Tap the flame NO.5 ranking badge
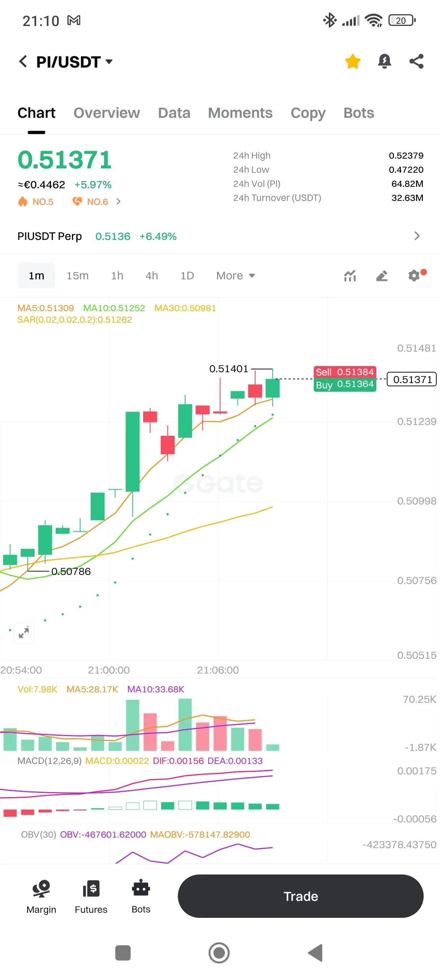Screen dimensions: 441x980 36,202
